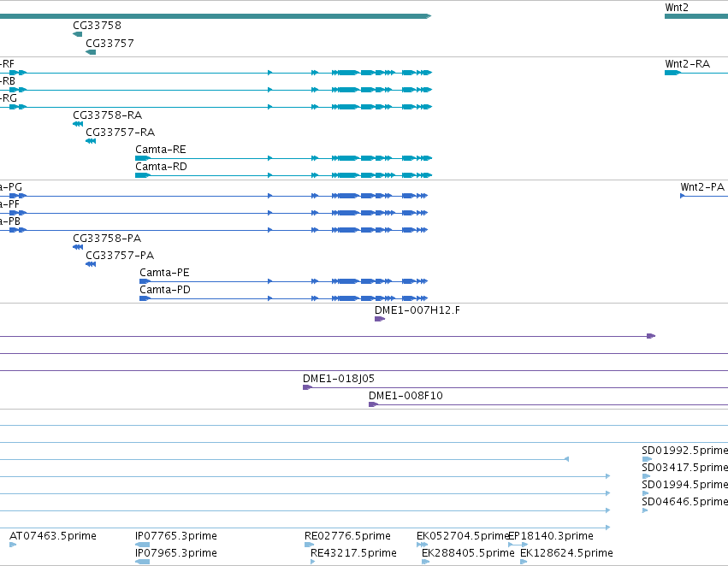The width and height of the screenshot is (728, 566).
Task: Click the EK052704.5prime EST label
Action: [463, 536]
